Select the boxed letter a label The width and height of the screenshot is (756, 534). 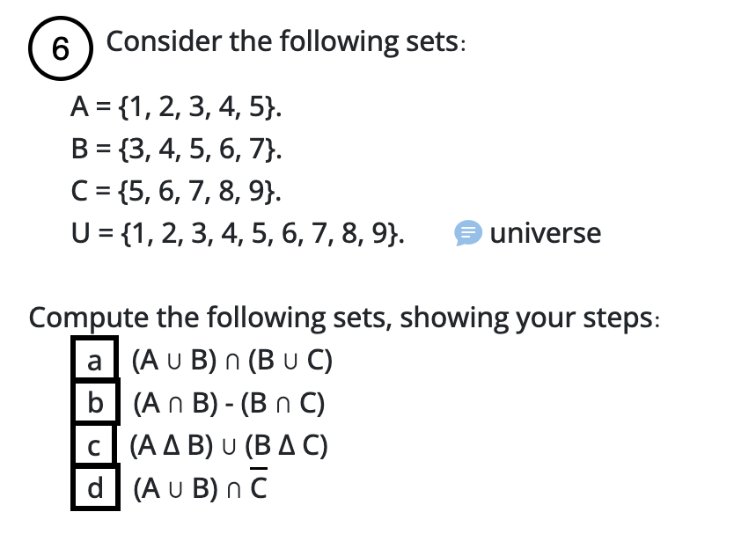tap(95, 359)
